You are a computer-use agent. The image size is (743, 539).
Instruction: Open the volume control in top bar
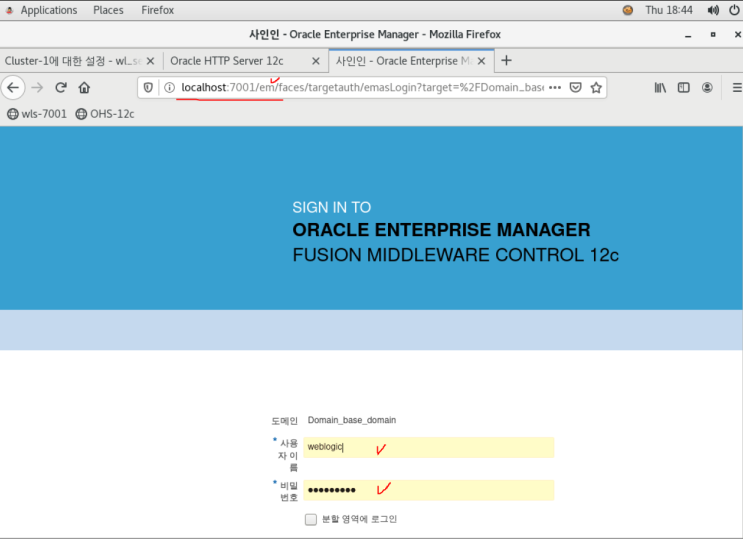tap(713, 10)
